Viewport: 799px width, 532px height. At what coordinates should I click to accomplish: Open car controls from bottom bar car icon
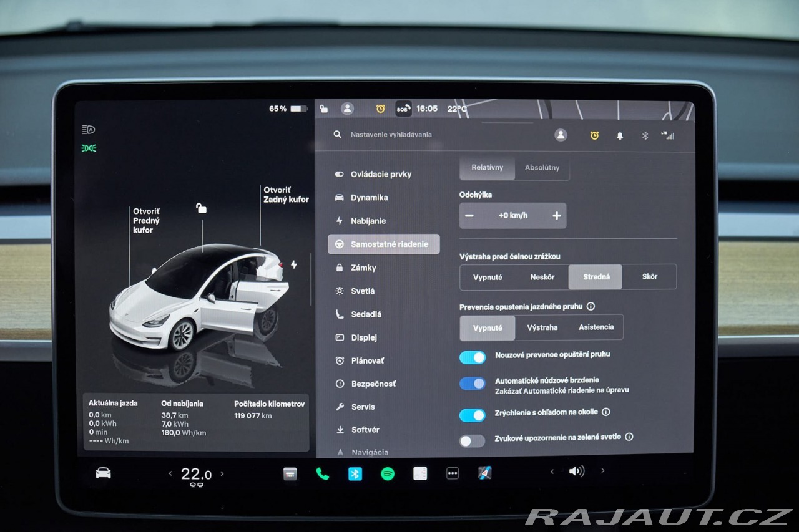pyautogui.click(x=103, y=473)
